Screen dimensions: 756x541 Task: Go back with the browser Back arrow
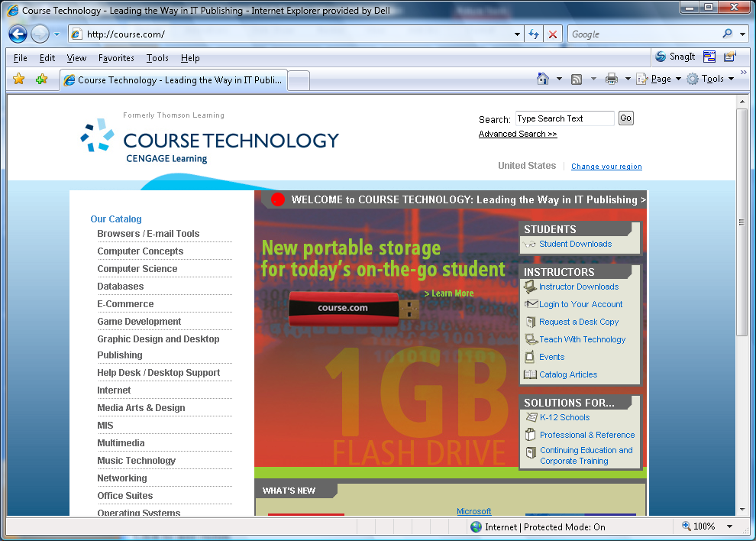click(x=18, y=34)
